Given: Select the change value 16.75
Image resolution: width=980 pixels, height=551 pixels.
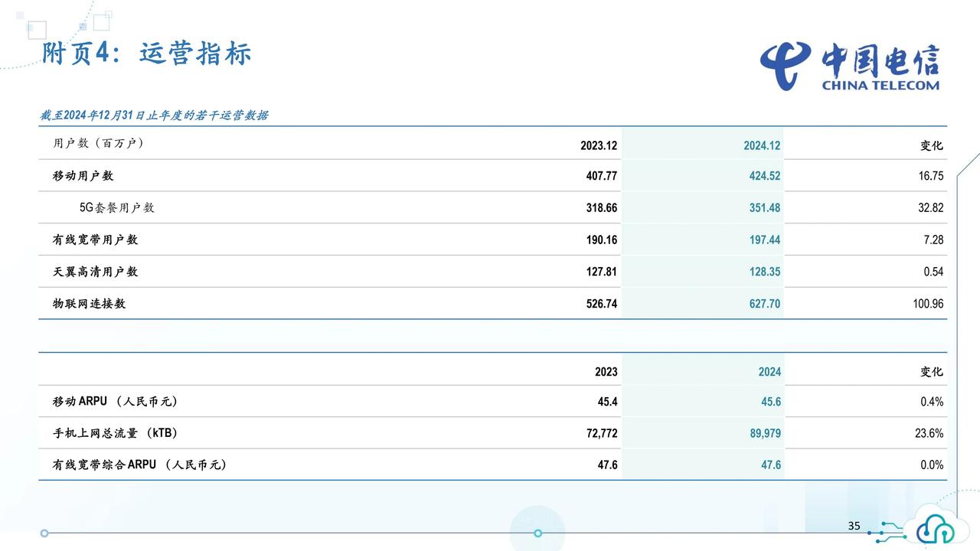Looking at the screenshot, I should tap(931, 176).
